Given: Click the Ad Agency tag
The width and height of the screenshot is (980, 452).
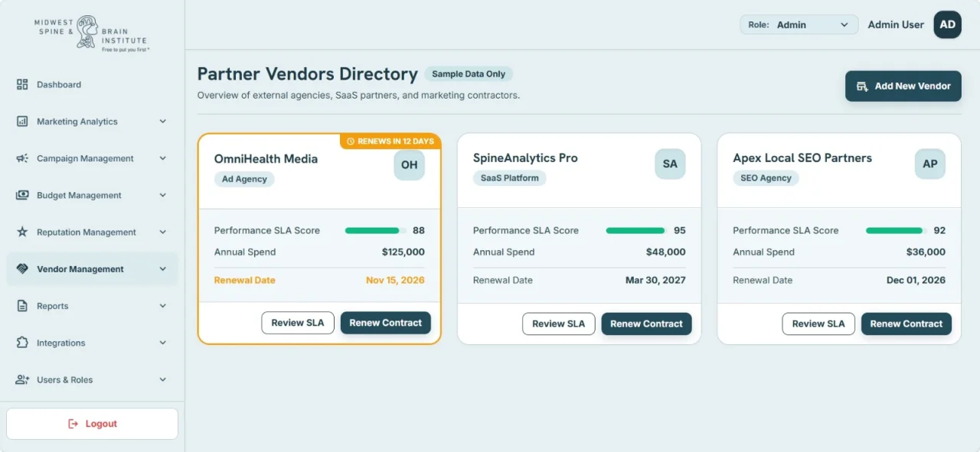Looking at the screenshot, I should (x=244, y=179).
